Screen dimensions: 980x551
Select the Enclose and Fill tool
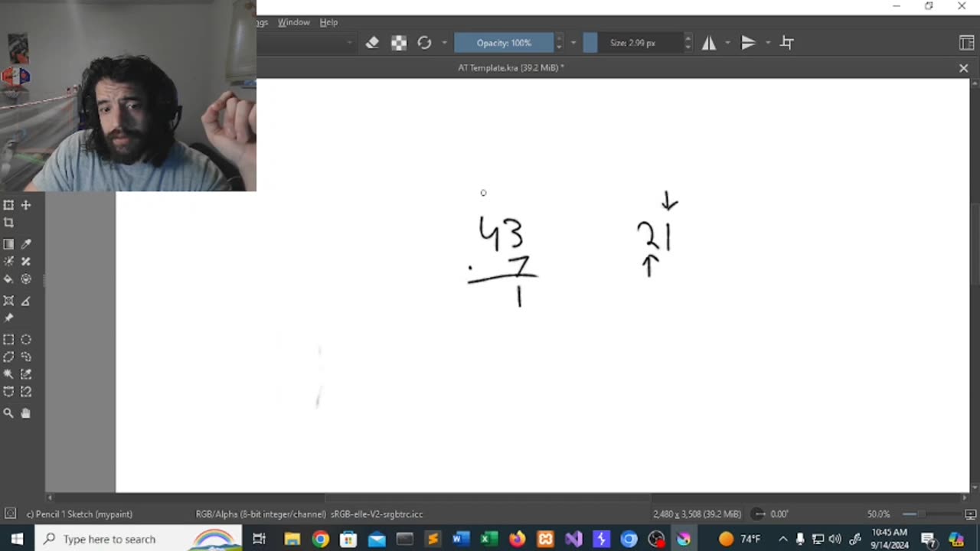pos(26,279)
